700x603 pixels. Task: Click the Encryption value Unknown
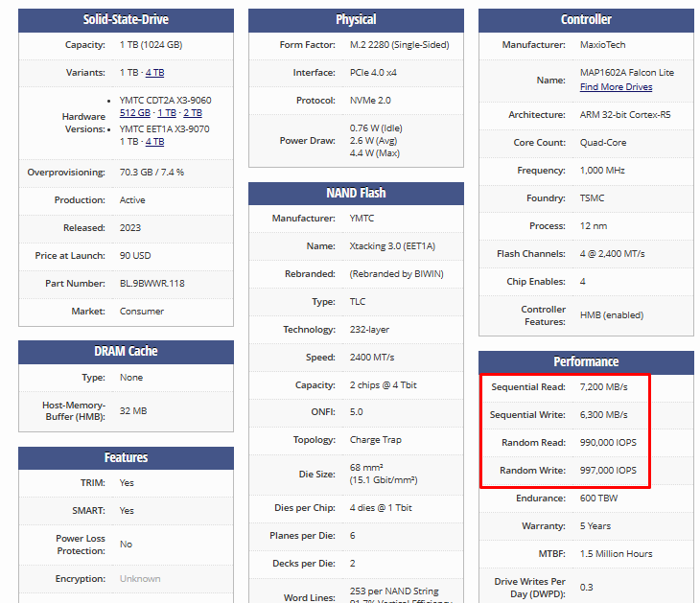[140, 578]
